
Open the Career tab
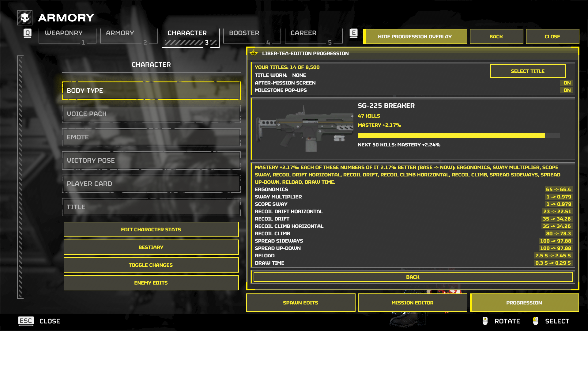pyautogui.click(x=314, y=36)
